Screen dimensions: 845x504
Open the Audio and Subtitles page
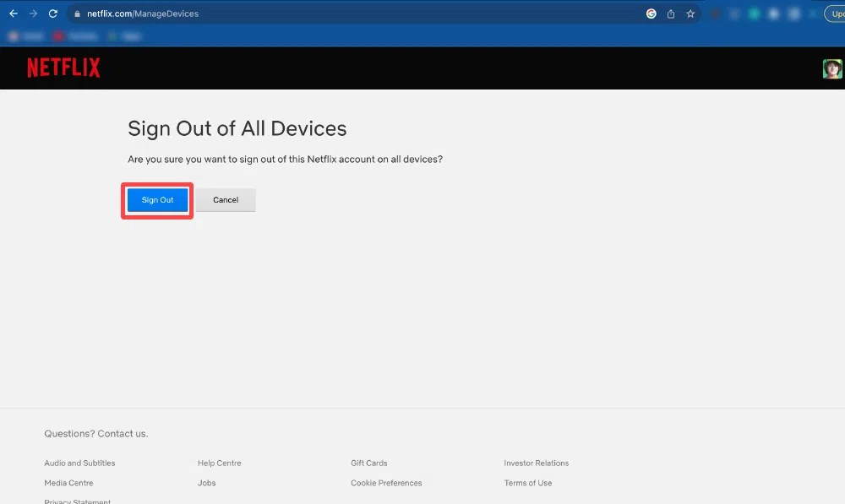point(79,463)
